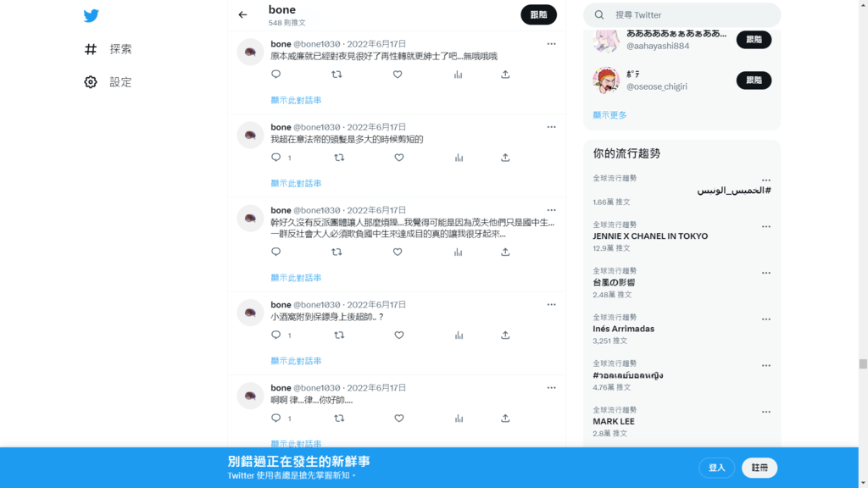
Task: Click the 搜尋 Twitter search field
Action: tap(682, 15)
